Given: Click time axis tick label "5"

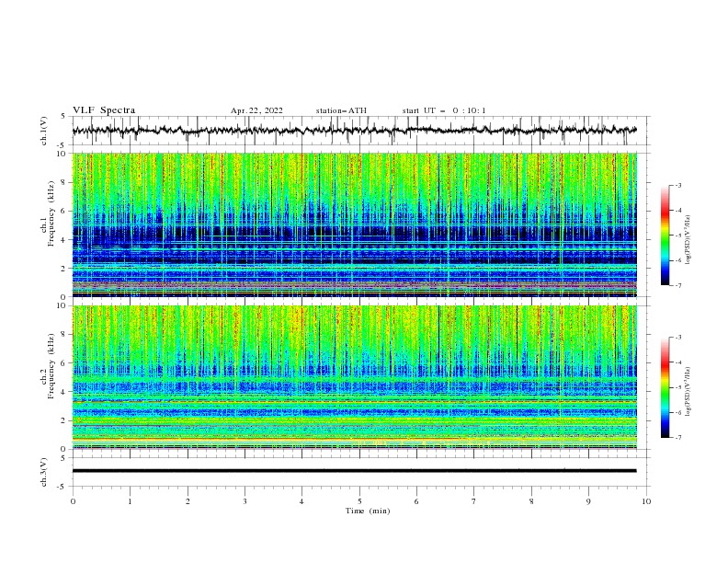Looking at the screenshot, I should coord(359,501).
